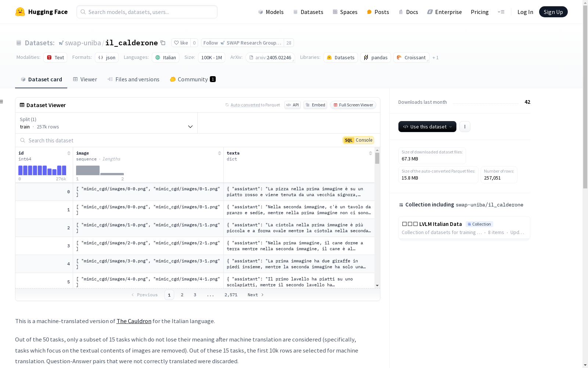Open the more options three-dot button
The image size is (588, 368).
tap(465, 127)
